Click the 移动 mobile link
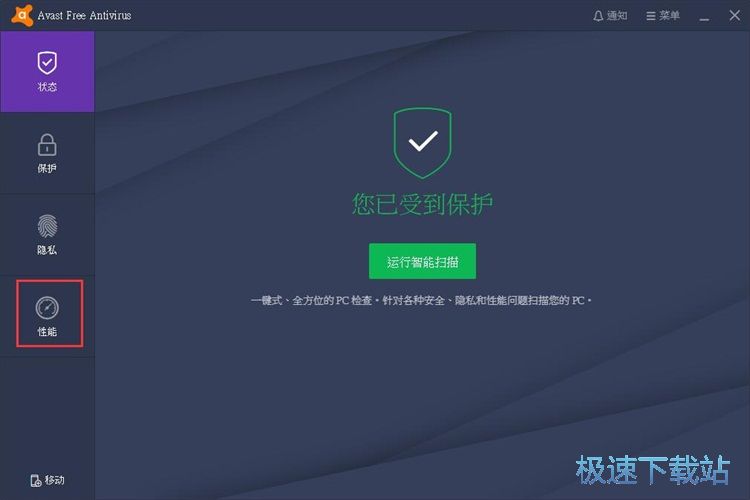Screen dimensions: 750x500 point(55,480)
